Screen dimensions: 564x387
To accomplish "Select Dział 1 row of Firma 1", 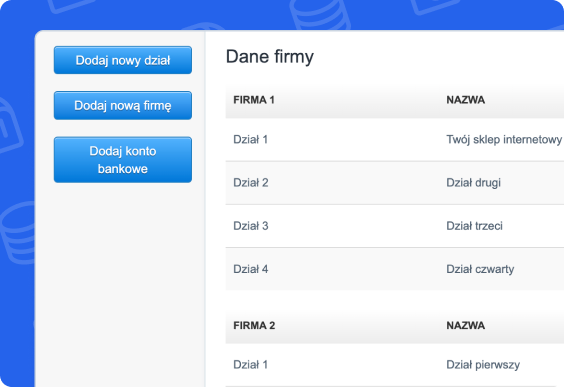I will (x=395, y=140).
